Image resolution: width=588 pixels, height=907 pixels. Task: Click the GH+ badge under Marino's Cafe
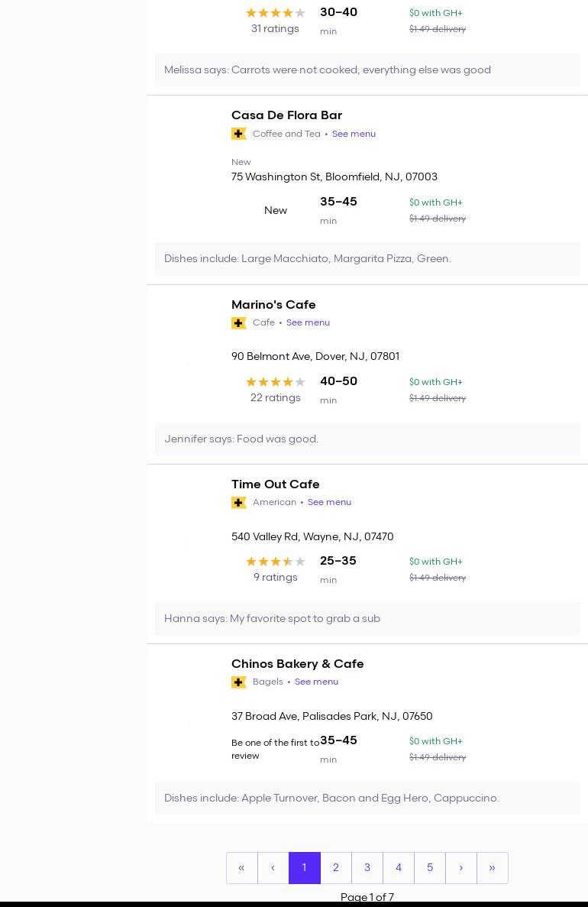point(238,323)
